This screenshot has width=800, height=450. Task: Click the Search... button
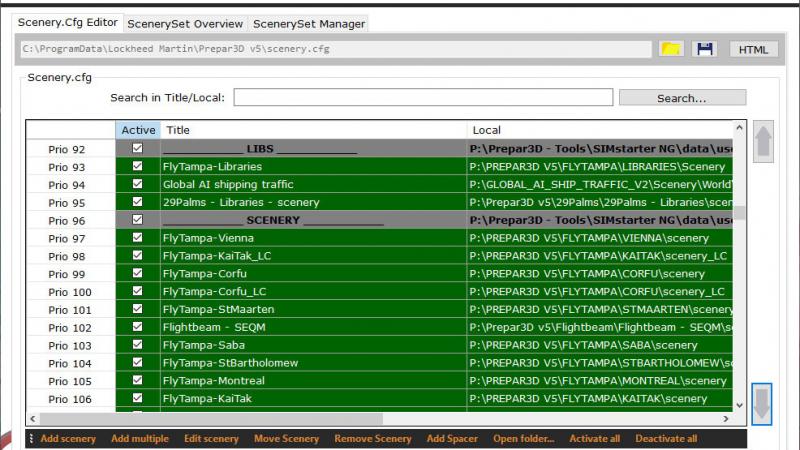click(682, 98)
